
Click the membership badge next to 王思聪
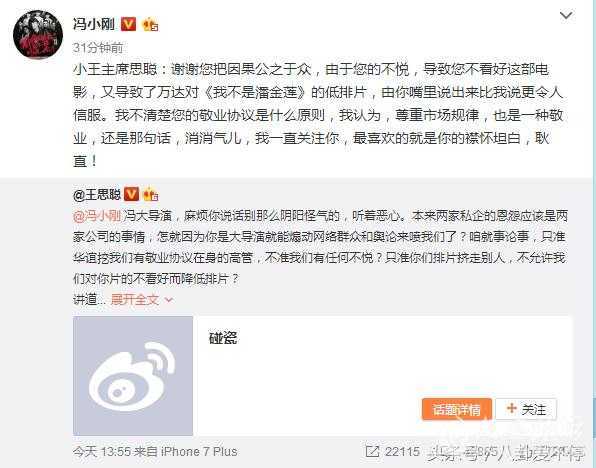tap(151, 195)
